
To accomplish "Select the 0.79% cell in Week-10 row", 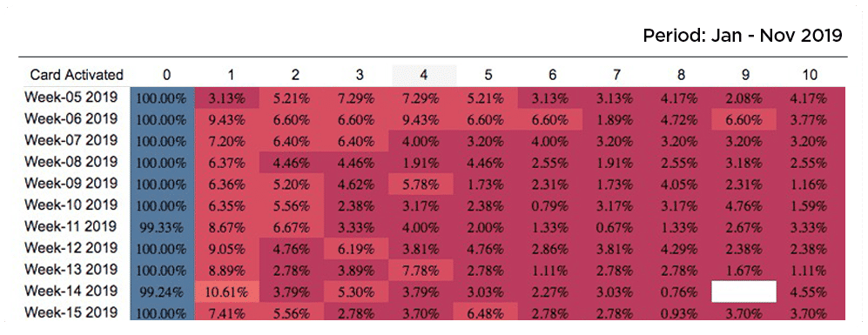I will pyautogui.click(x=550, y=204).
